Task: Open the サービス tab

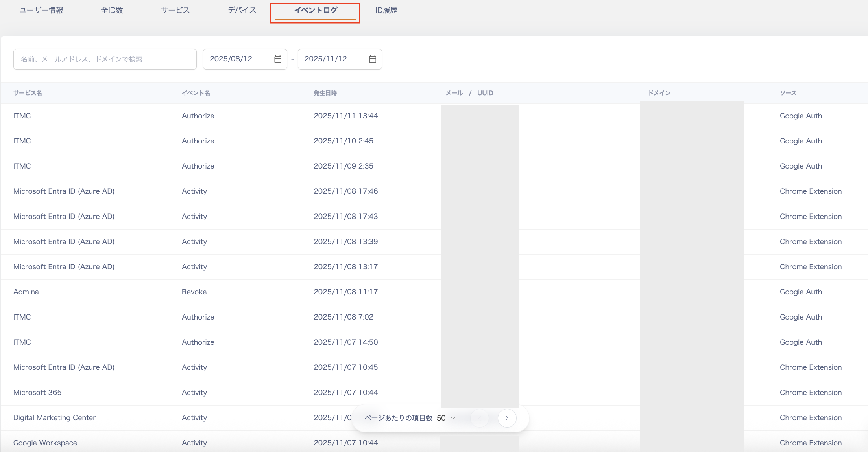Action: tap(175, 10)
